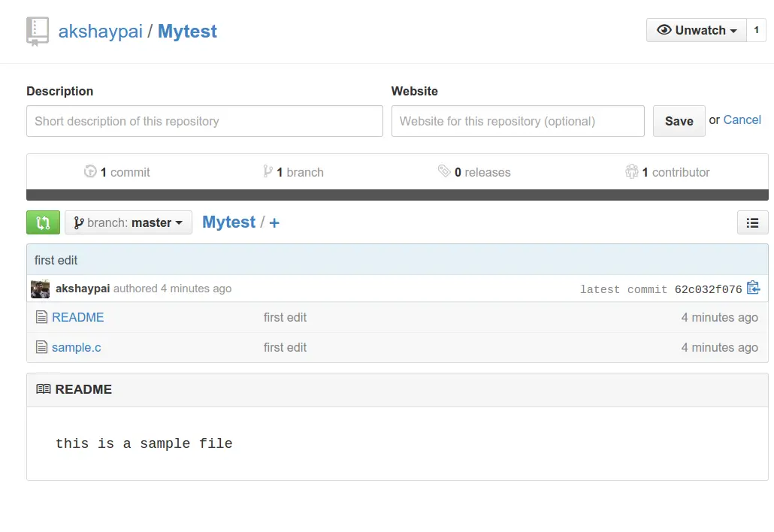Click 'authored 4 minutes ago' text
This screenshot has height=532, width=774.
172,289
